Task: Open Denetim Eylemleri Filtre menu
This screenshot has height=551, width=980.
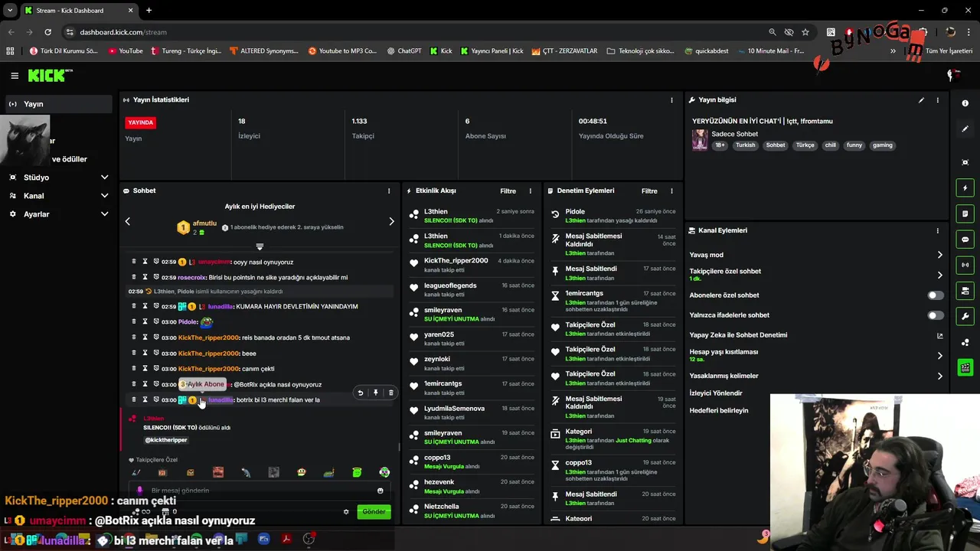Action: pyautogui.click(x=649, y=191)
